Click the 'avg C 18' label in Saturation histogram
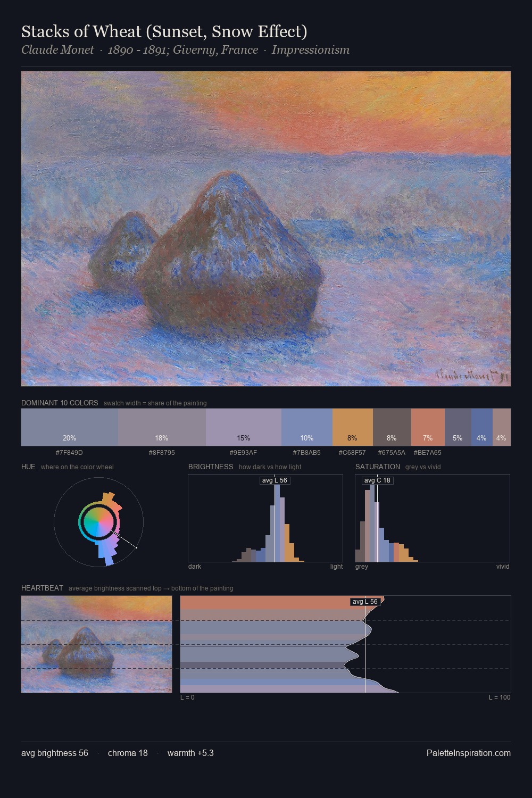Screen dimensions: 532x798 tap(377, 480)
